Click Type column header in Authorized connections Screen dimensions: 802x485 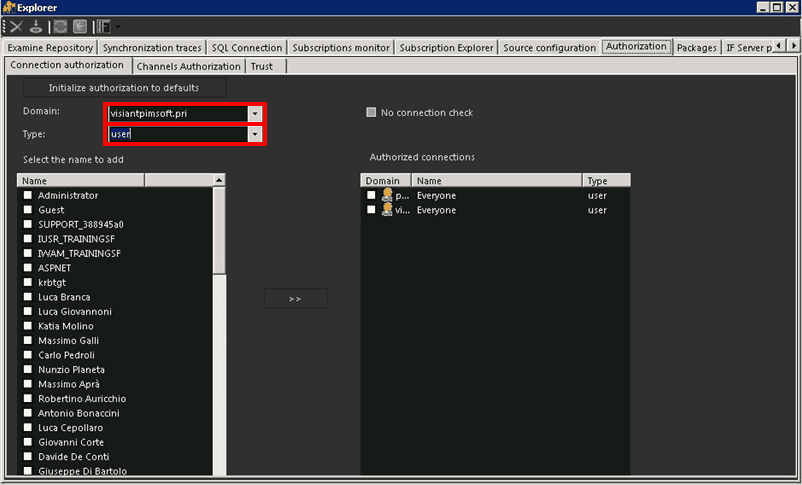606,181
